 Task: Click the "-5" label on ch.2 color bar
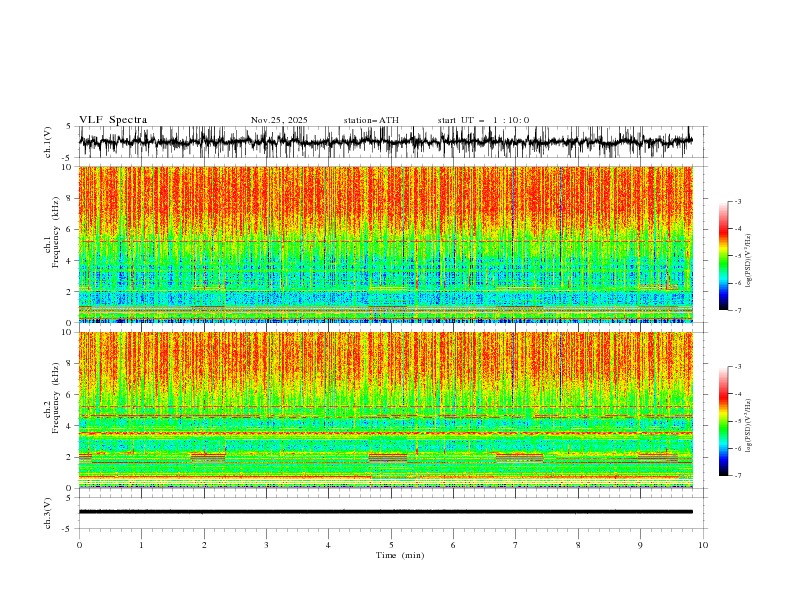pyautogui.click(x=738, y=421)
